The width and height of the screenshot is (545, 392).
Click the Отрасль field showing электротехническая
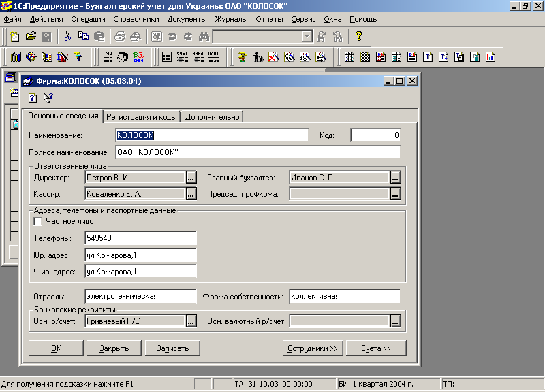pos(140,296)
